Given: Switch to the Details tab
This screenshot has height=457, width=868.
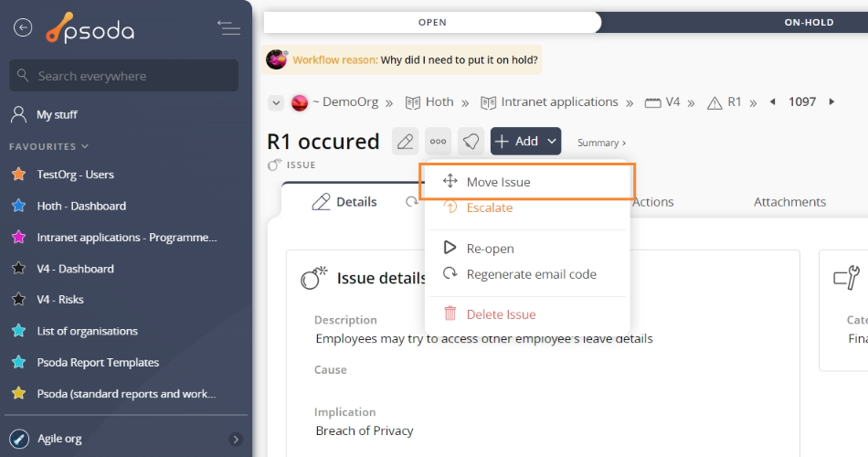Looking at the screenshot, I should 344,202.
